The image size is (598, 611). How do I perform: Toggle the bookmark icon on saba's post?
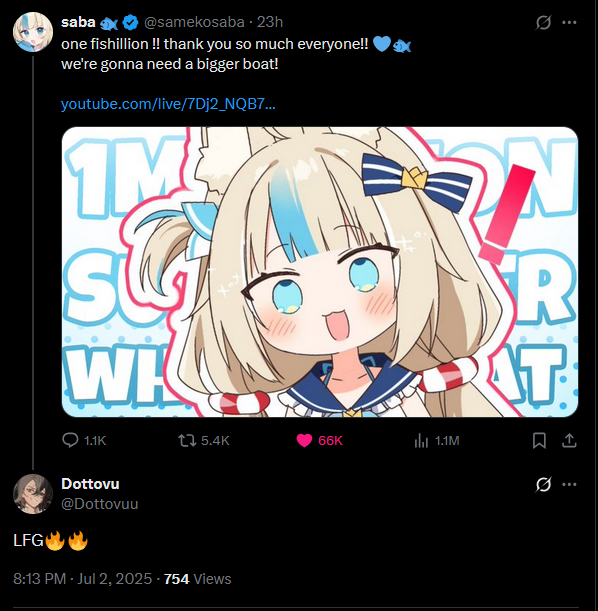539,441
